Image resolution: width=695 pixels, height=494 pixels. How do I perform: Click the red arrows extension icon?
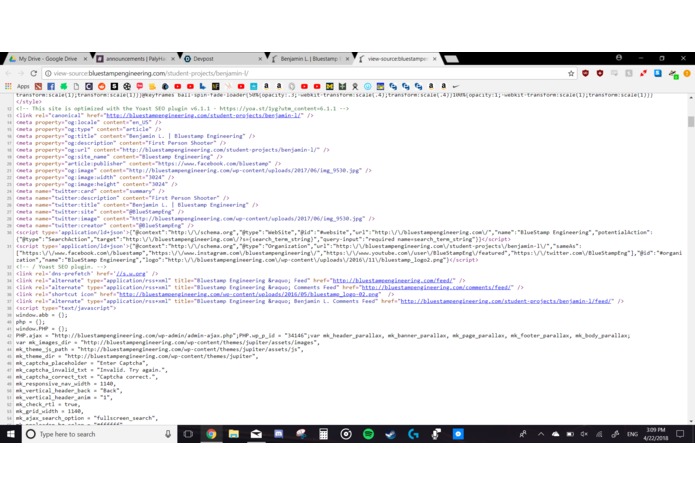(643, 74)
